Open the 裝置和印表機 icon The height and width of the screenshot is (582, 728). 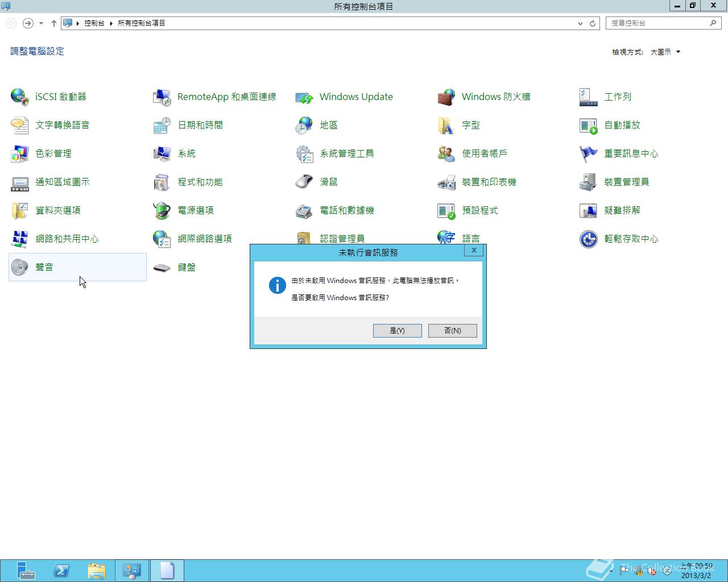coord(446,182)
